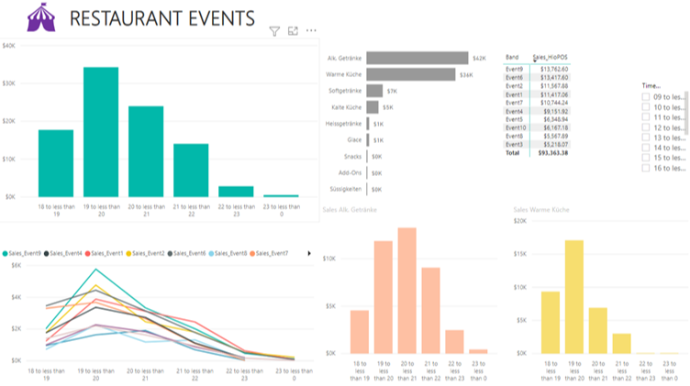Click the Band column header

(x=512, y=57)
